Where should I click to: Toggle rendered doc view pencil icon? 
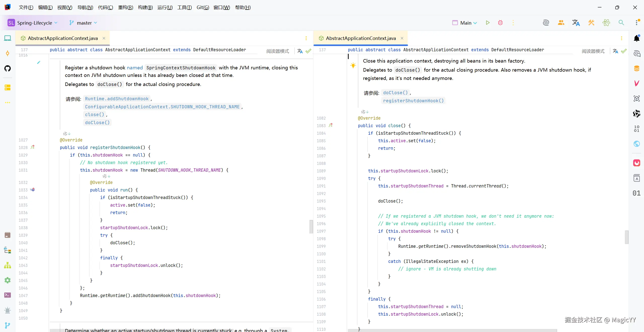[38, 62]
